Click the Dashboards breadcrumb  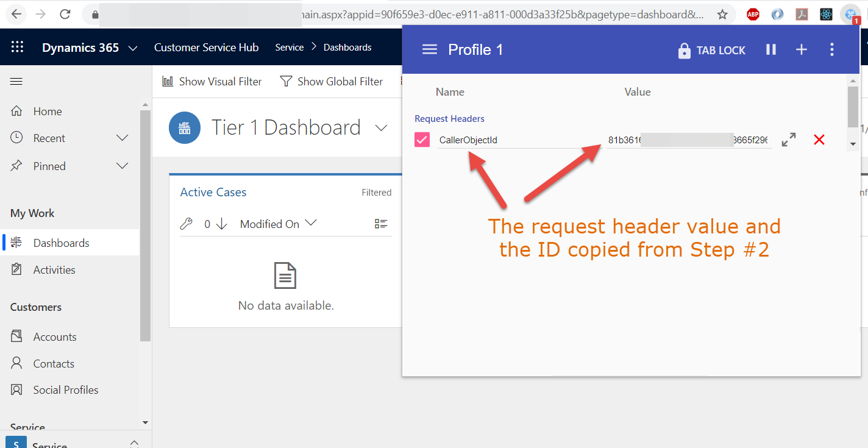(347, 48)
